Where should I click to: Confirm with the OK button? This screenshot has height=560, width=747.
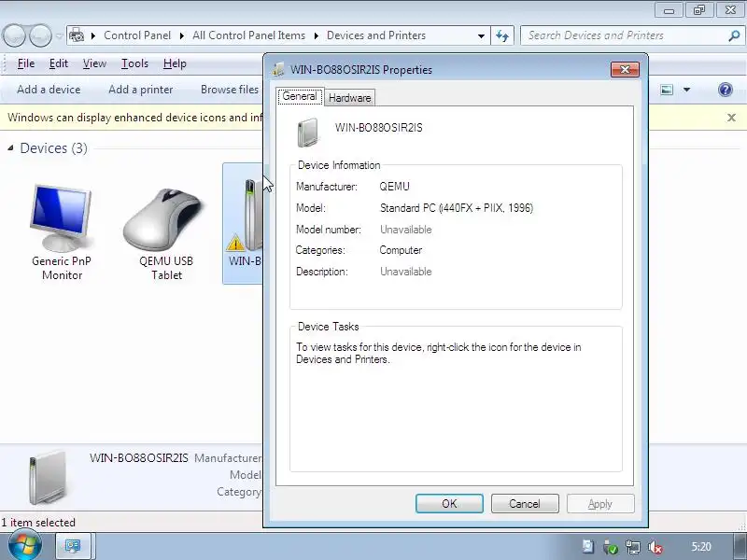pyautogui.click(x=449, y=503)
